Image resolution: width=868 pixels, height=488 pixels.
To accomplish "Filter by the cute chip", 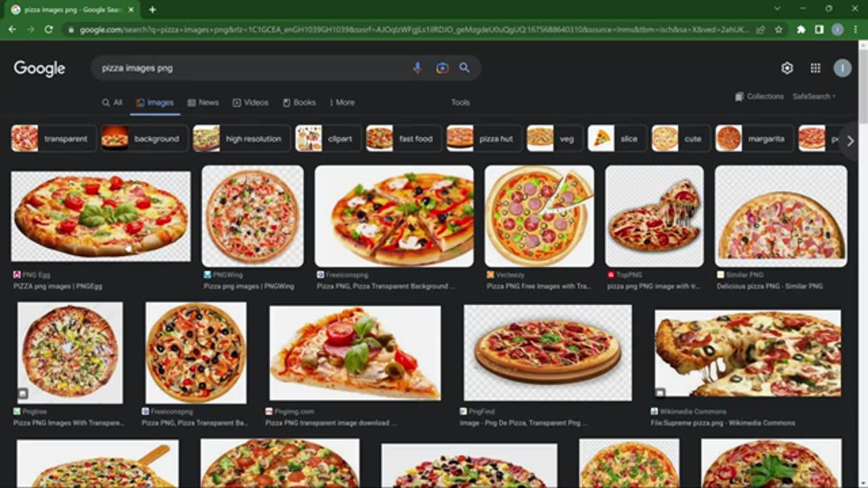I will (x=680, y=138).
